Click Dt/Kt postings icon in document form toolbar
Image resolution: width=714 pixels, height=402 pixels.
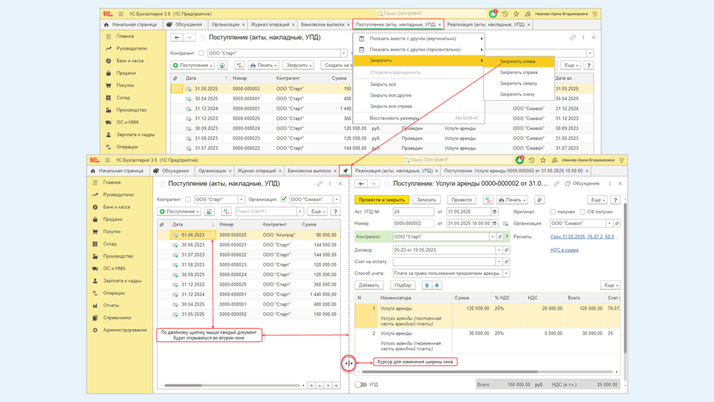[488, 200]
